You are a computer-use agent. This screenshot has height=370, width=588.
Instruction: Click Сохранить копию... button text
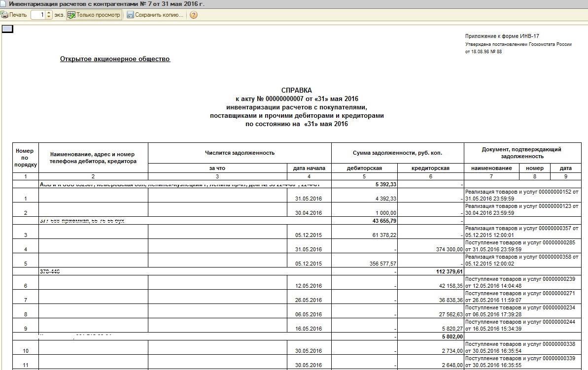pyautogui.click(x=159, y=15)
